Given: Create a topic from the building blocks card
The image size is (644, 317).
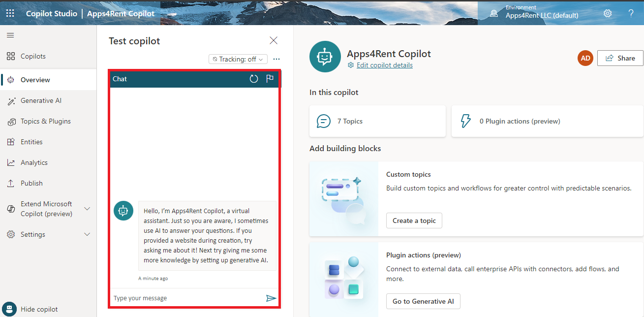Looking at the screenshot, I should point(414,221).
